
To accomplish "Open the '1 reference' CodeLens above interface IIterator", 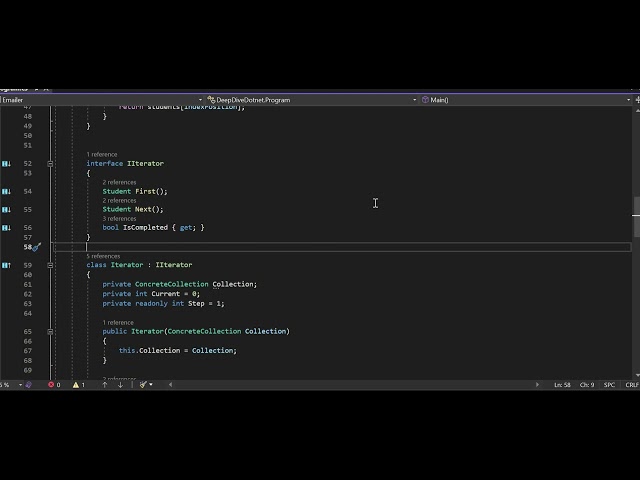I will pyautogui.click(x=102, y=154).
